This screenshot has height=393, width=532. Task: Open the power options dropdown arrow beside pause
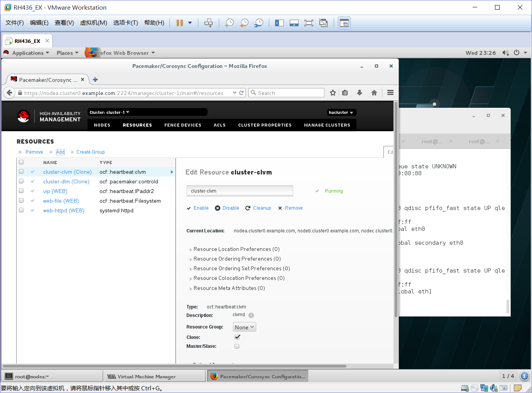tap(190, 23)
